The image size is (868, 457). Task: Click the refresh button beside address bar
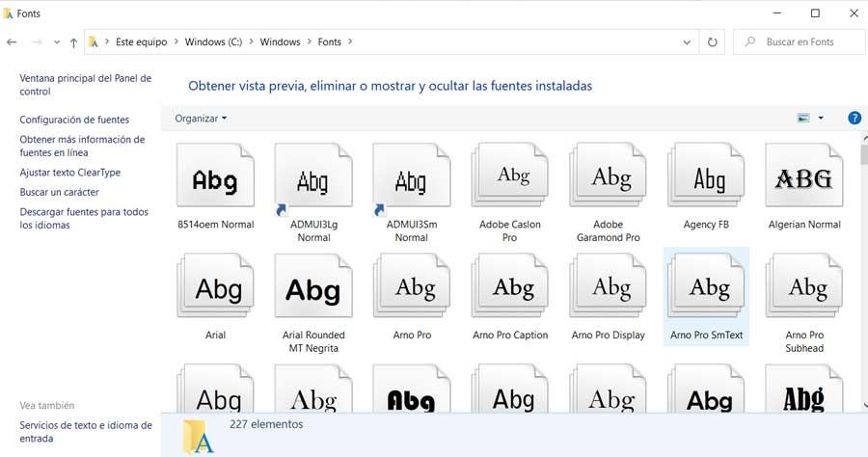tap(713, 42)
